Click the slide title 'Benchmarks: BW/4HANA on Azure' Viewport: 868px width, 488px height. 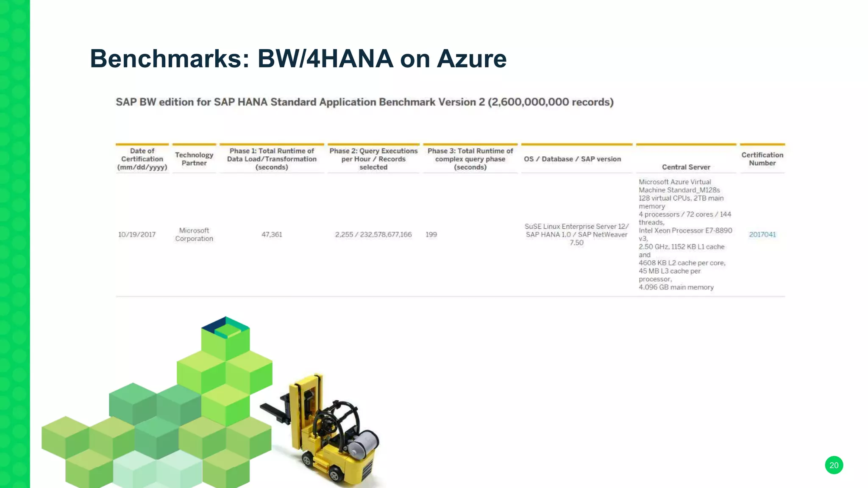(298, 58)
